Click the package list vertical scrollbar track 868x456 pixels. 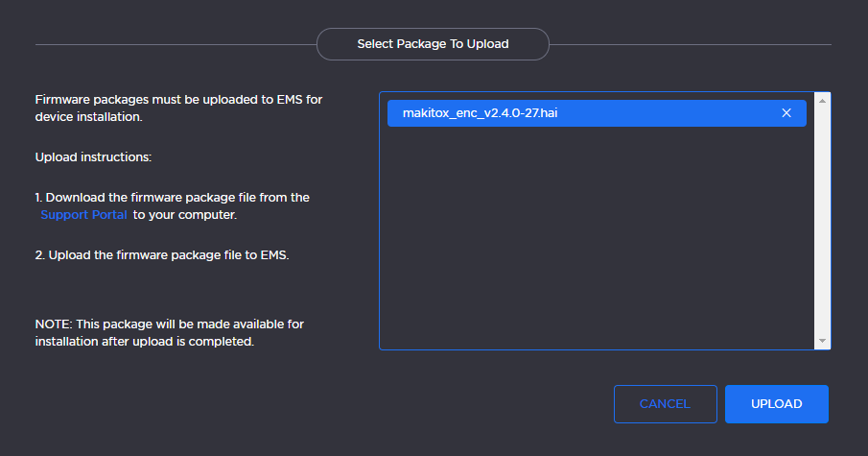click(821, 221)
